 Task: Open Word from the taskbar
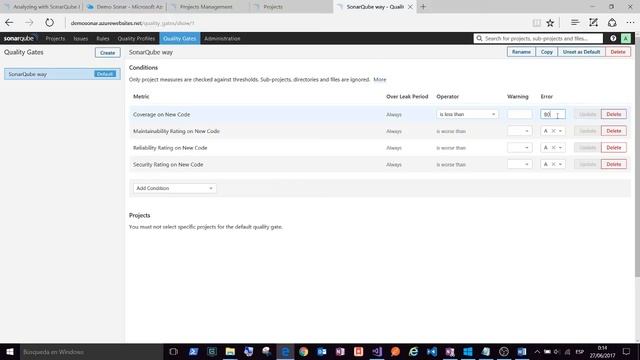tap(522, 352)
